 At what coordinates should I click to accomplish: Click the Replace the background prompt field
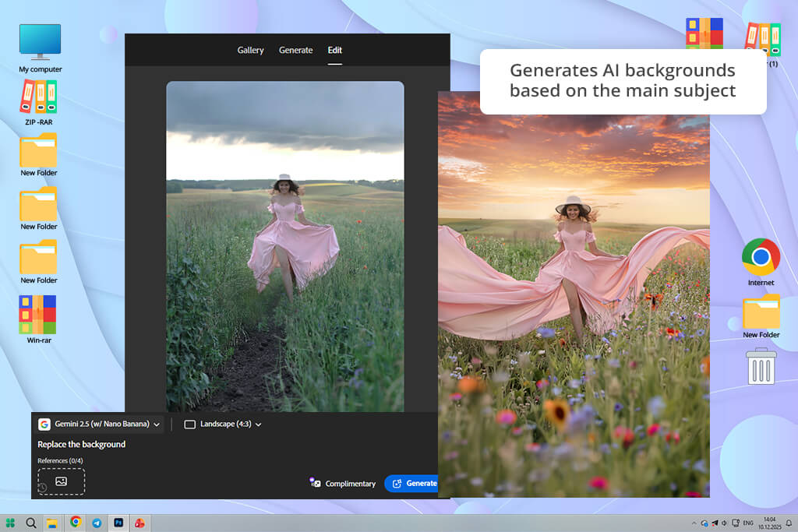point(82,444)
